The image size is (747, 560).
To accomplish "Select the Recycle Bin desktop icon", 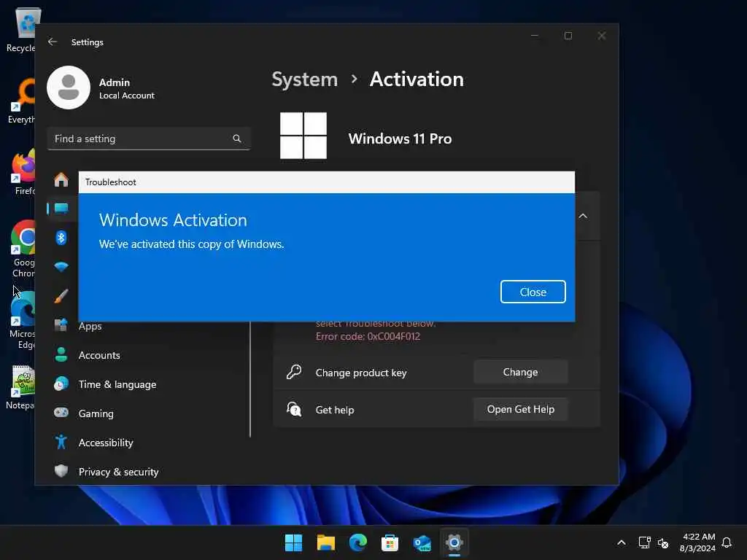I will [x=23, y=29].
